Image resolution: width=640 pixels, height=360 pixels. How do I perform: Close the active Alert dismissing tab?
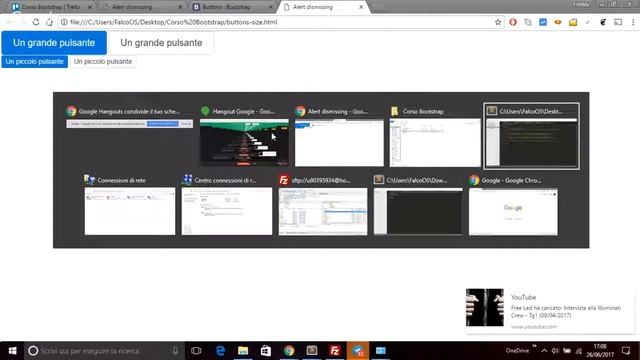361,7
